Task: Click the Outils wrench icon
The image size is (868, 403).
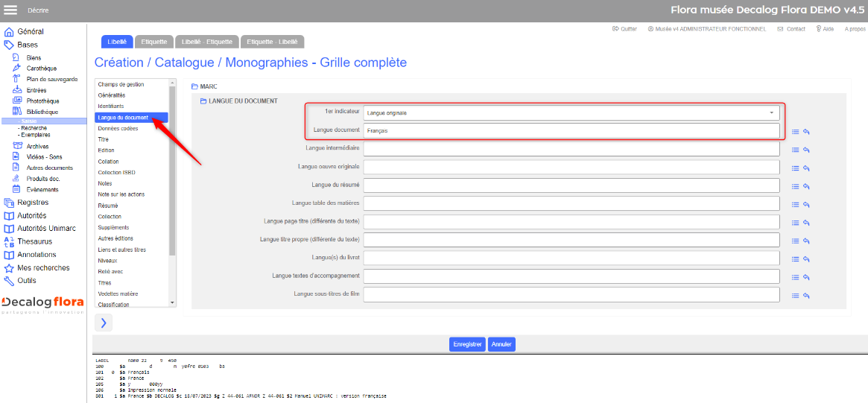Action: pyautogui.click(x=9, y=281)
